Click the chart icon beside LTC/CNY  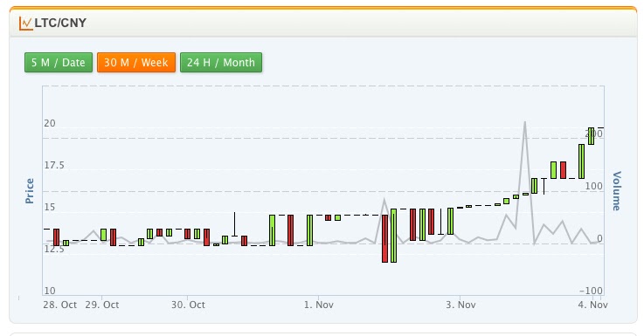click(x=25, y=24)
